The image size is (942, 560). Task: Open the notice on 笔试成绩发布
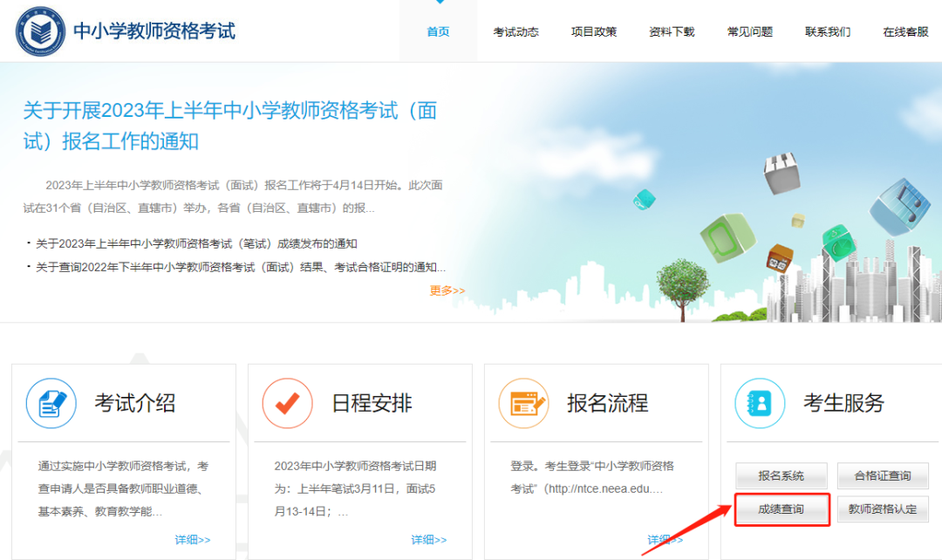point(196,243)
